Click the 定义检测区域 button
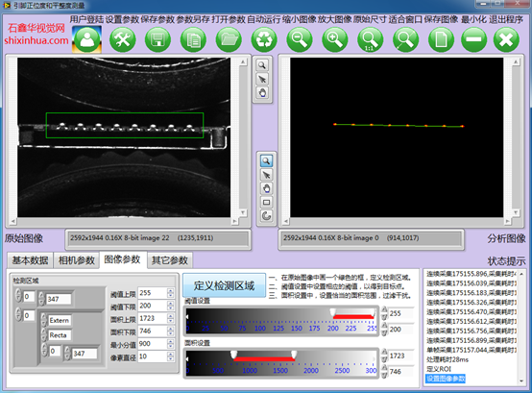 tap(224, 285)
